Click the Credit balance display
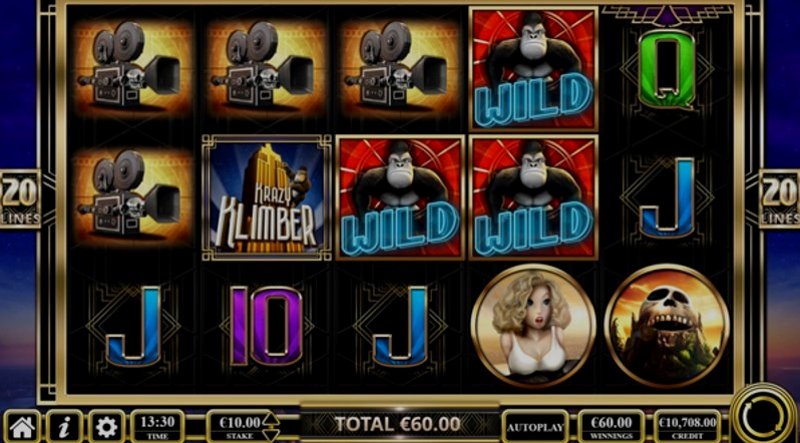 pyautogui.click(x=687, y=427)
